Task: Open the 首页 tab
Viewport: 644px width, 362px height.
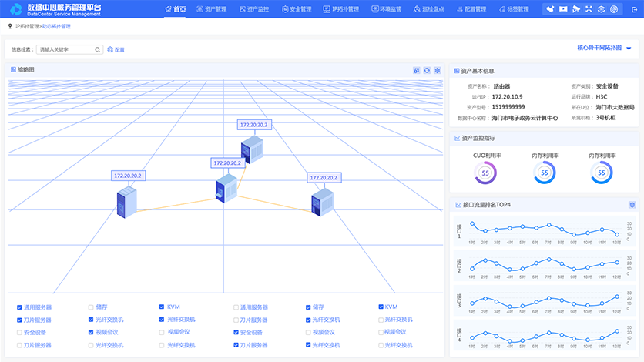Action: 176,9
